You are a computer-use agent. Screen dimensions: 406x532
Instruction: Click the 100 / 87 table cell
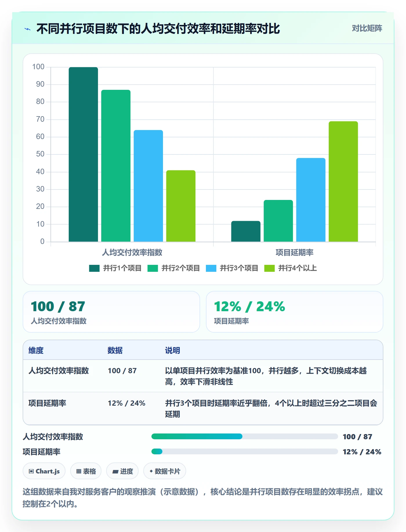pyautogui.click(x=122, y=371)
